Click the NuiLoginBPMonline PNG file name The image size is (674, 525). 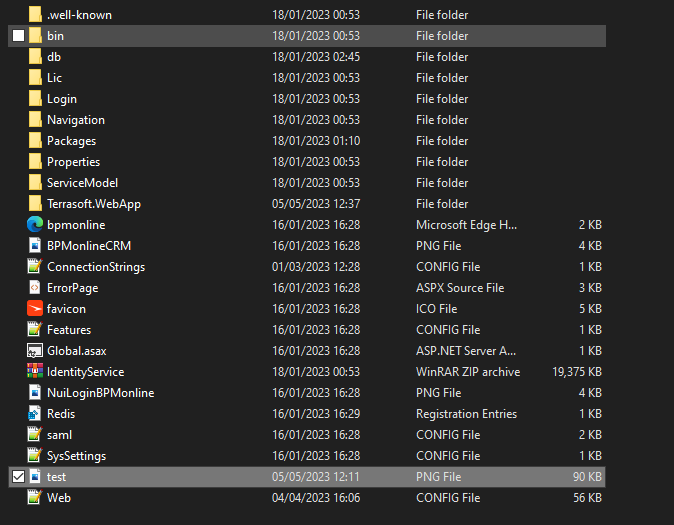click(x=101, y=393)
